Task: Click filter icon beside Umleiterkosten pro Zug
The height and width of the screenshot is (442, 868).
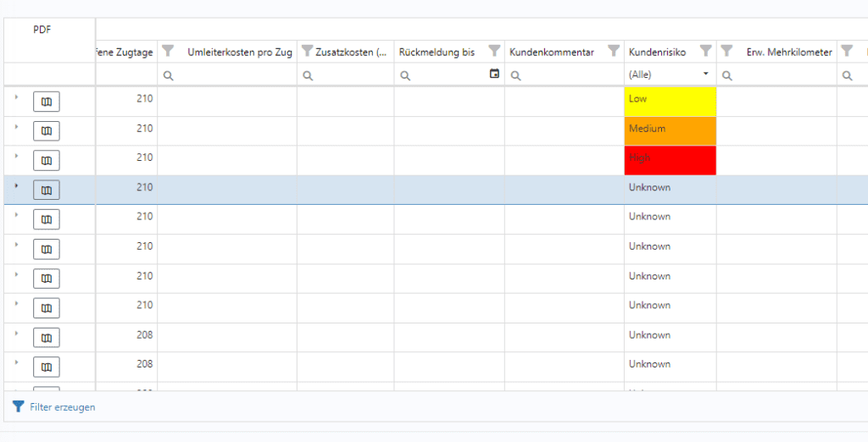Action: (x=168, y=52)
